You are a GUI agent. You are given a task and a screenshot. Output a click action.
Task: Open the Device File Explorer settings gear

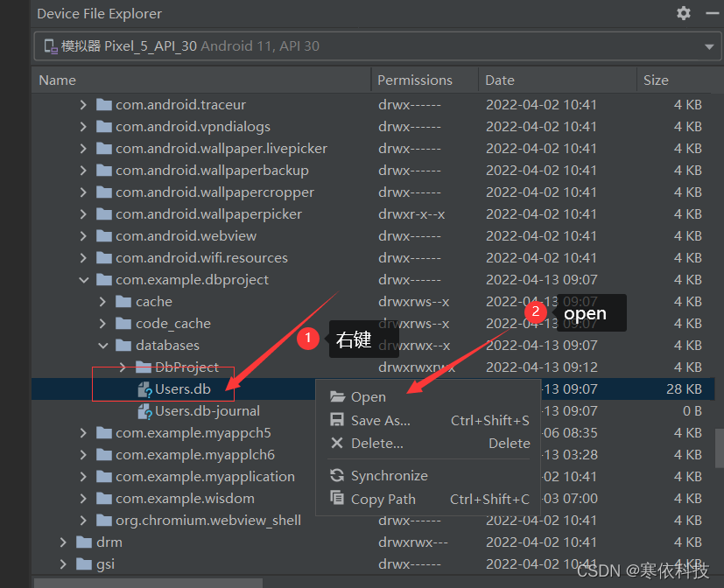pyautogui.click(x=684, y=13)
